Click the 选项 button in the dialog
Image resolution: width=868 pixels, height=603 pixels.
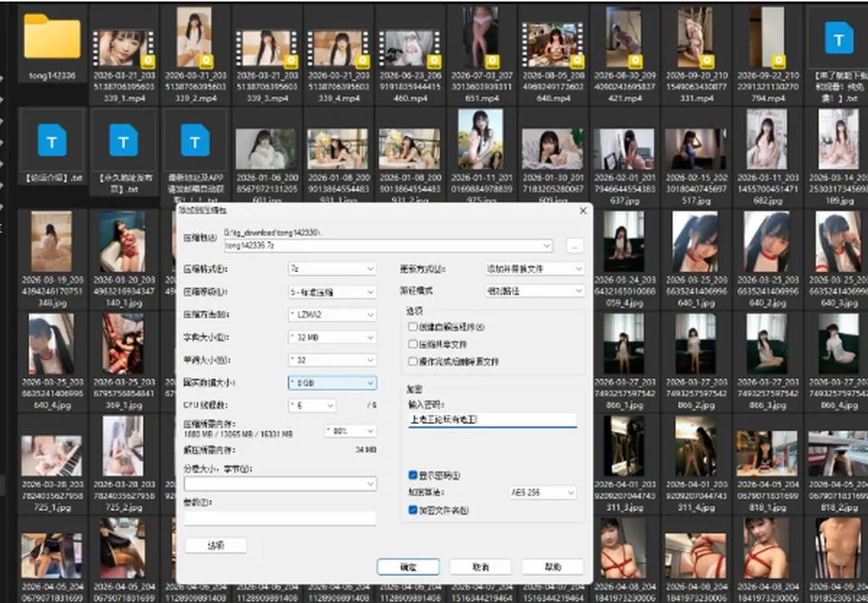[x=215, y=545]
